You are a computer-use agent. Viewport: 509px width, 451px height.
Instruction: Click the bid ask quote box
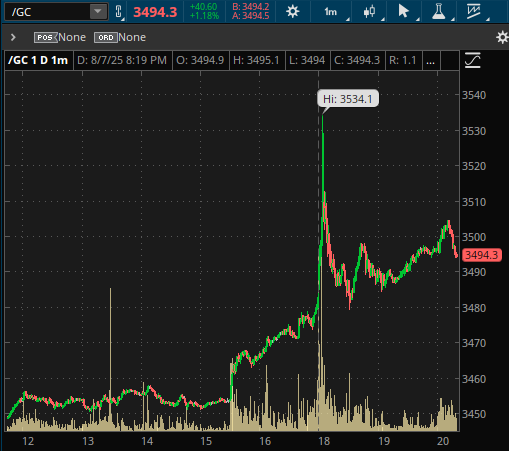tap(251, 12)
